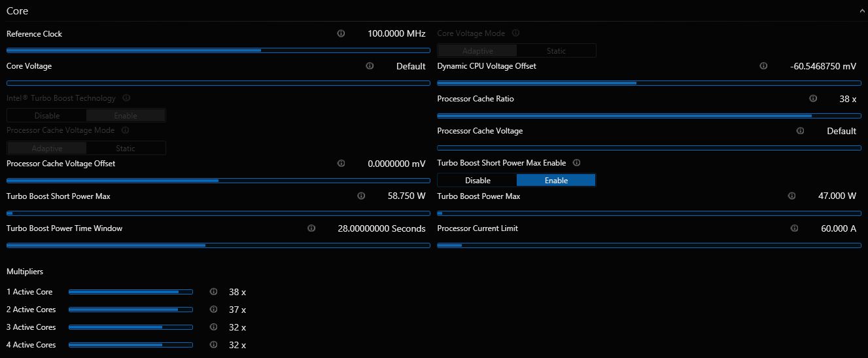Image resolution: width=868 pixels, height=358 pixels.
Task: Show info icon for 3 Active Cores multiplier
Action: pyautogui.click(x=213, y=327)
